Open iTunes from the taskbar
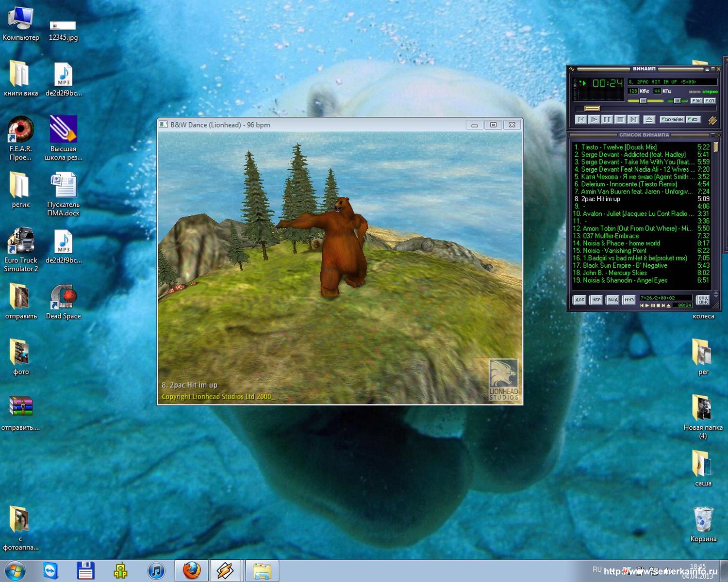The image size is (728, 582). [156, 570]
